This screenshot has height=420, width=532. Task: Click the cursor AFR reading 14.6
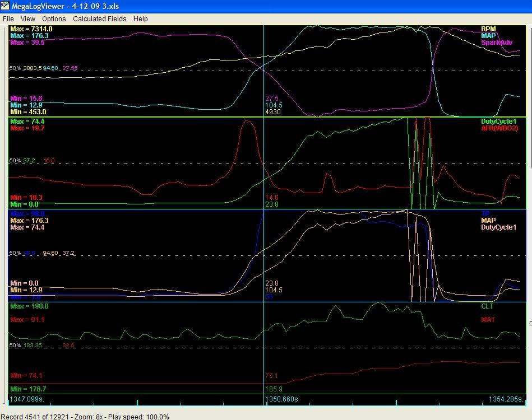click(272, 198)
